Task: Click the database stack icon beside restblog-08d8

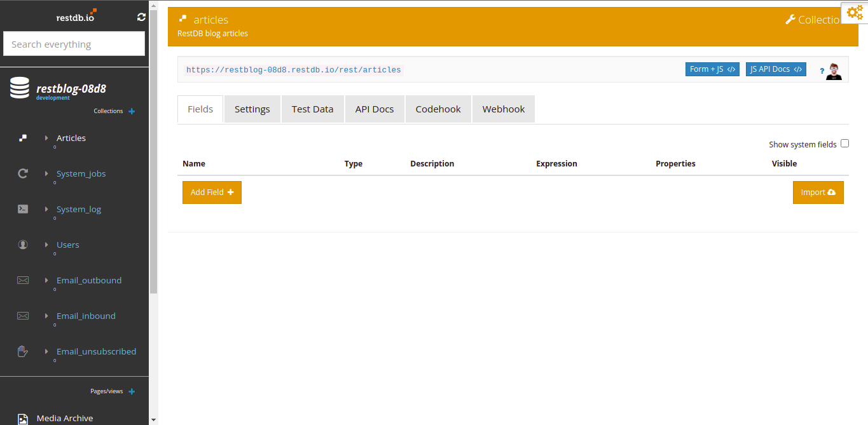Action: [20, 88]
